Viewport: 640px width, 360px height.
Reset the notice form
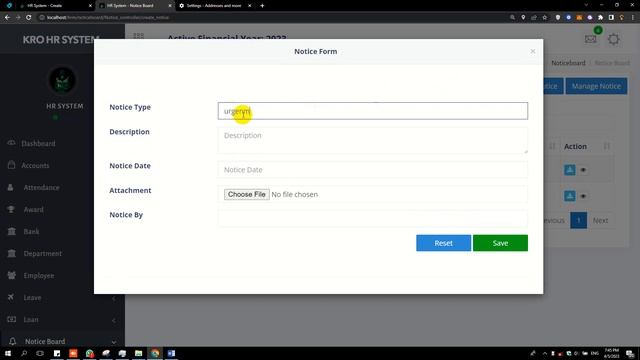(443, 243)
